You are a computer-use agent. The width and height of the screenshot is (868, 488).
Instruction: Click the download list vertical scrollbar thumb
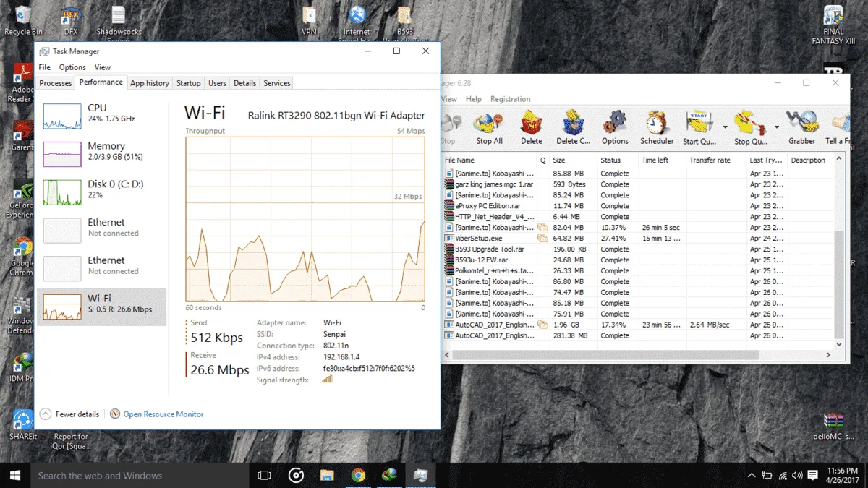839,284
